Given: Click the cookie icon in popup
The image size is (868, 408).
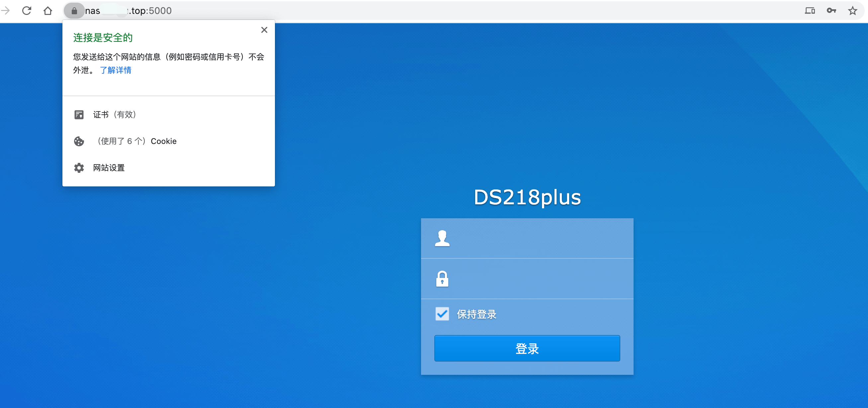Looking at the screenshot, I should click(79, 141).
